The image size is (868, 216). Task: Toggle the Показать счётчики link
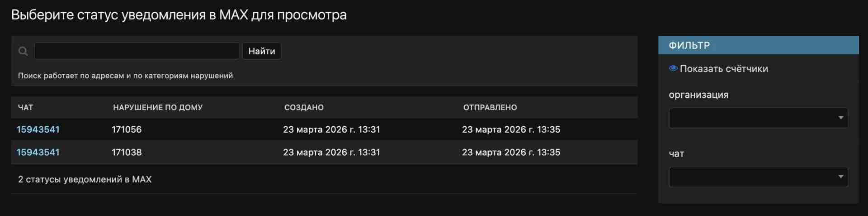point(723,69)
